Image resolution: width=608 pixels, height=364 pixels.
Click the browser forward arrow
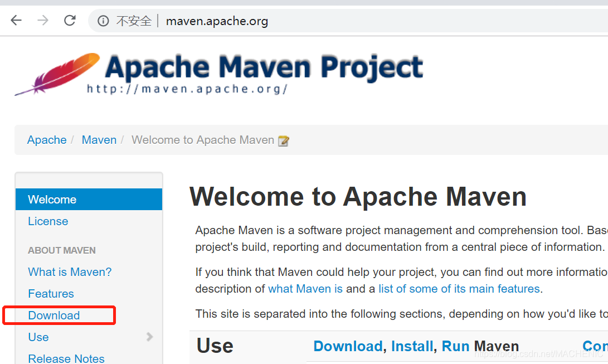pyautogui.click(x=43, y=20)
